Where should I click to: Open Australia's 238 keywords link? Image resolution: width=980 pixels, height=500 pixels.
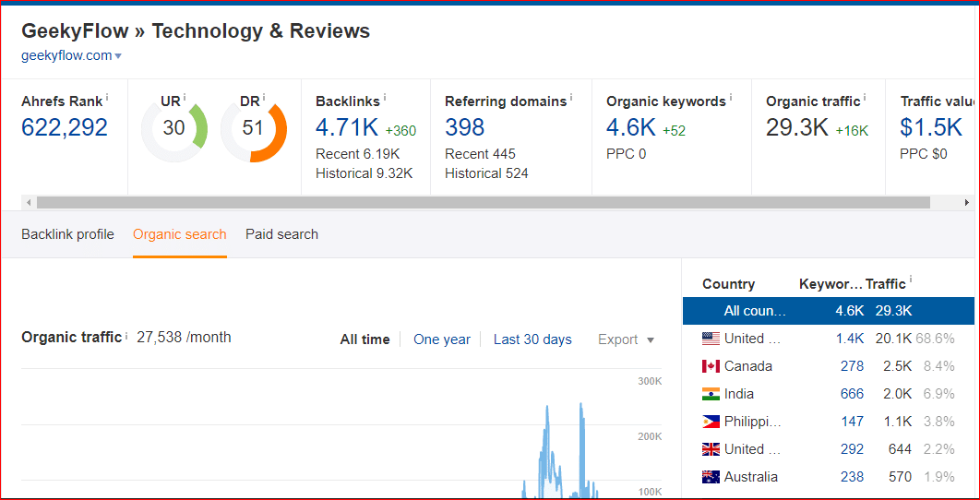(x=852, y=477)
